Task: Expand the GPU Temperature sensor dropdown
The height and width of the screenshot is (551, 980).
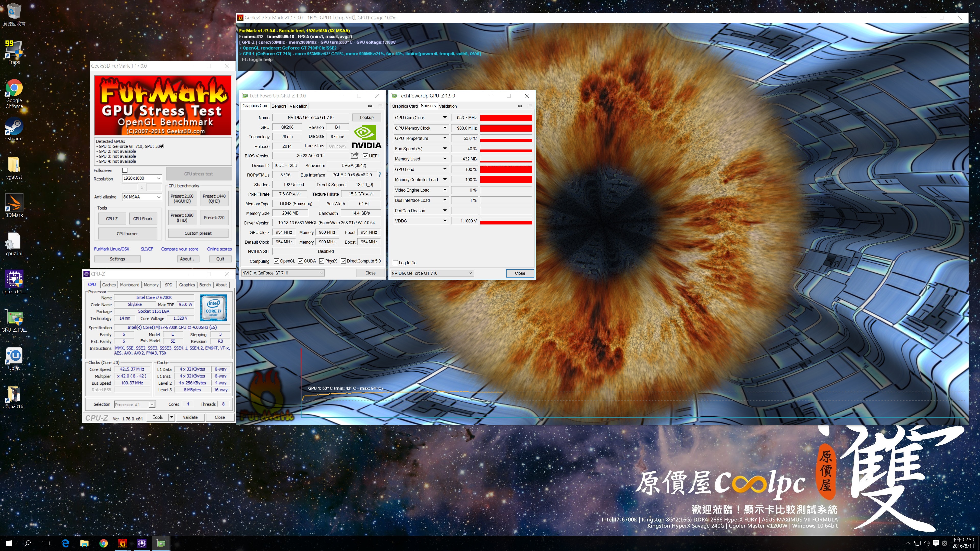Action: click(444, 139)
